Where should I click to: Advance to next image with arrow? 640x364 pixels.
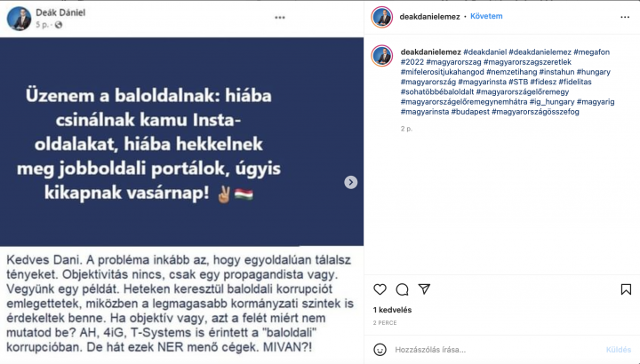point(350,182)
